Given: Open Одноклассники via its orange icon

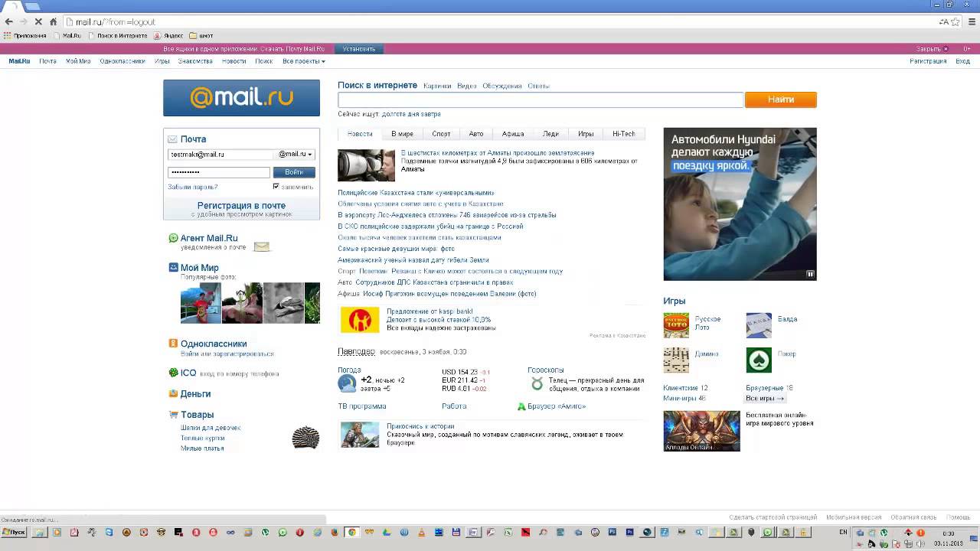Looking at the screenshot, I should tap(174, 344).
